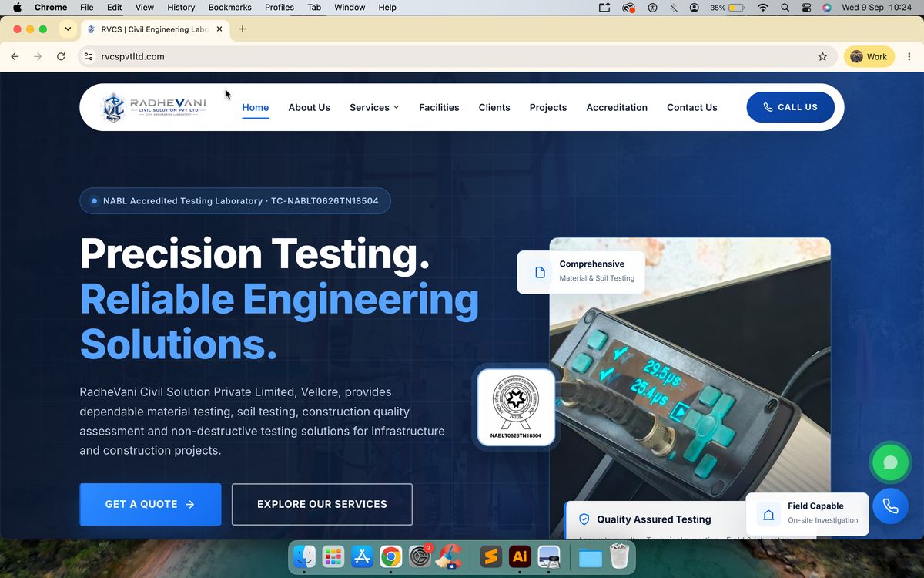This screenshot has width=924, height=578.
Task: Click the battery 35% indicator in menu bar
Action: click(728, 8)
